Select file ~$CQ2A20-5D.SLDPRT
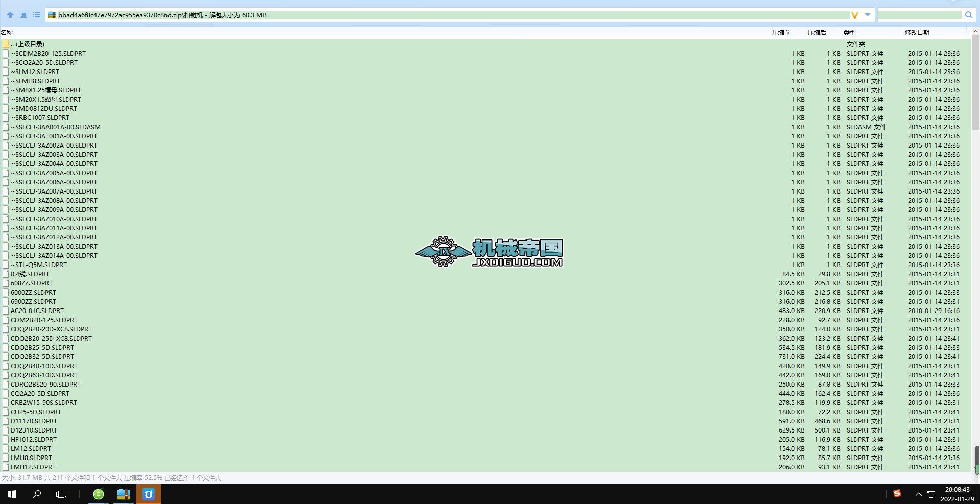980x504 pixels. [44, 63]
